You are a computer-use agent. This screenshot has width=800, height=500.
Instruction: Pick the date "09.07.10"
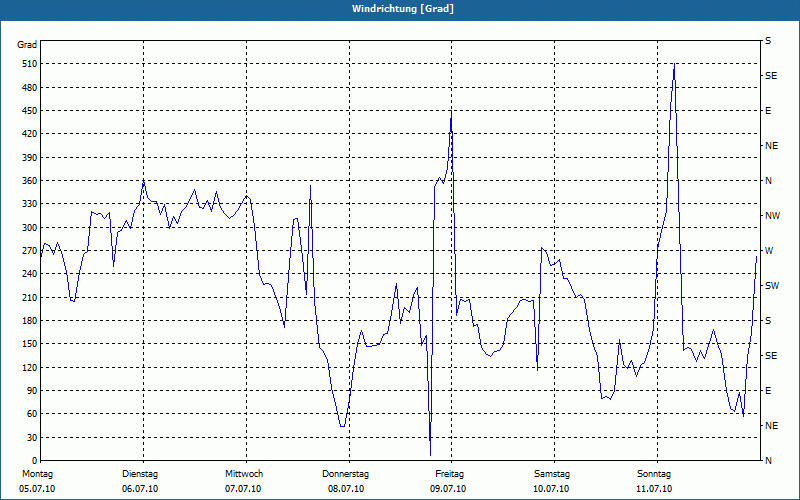pyautogui.click(x=448, y=489)
